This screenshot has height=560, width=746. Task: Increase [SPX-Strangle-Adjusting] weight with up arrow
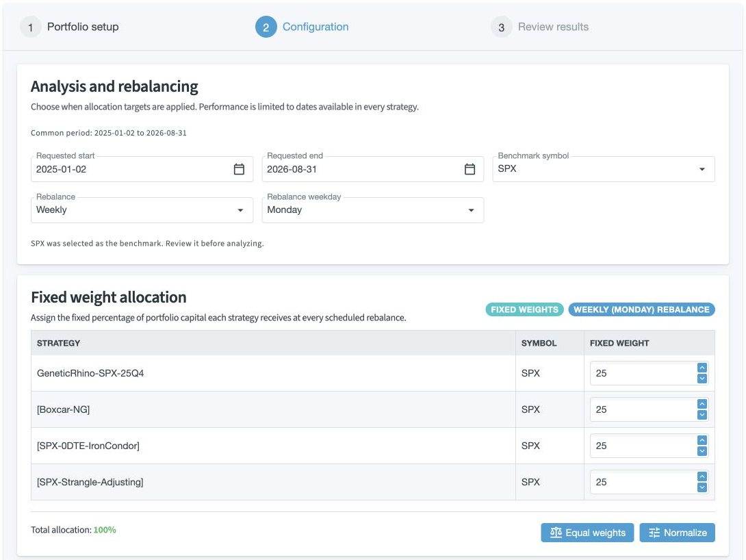tap(702, 476)
